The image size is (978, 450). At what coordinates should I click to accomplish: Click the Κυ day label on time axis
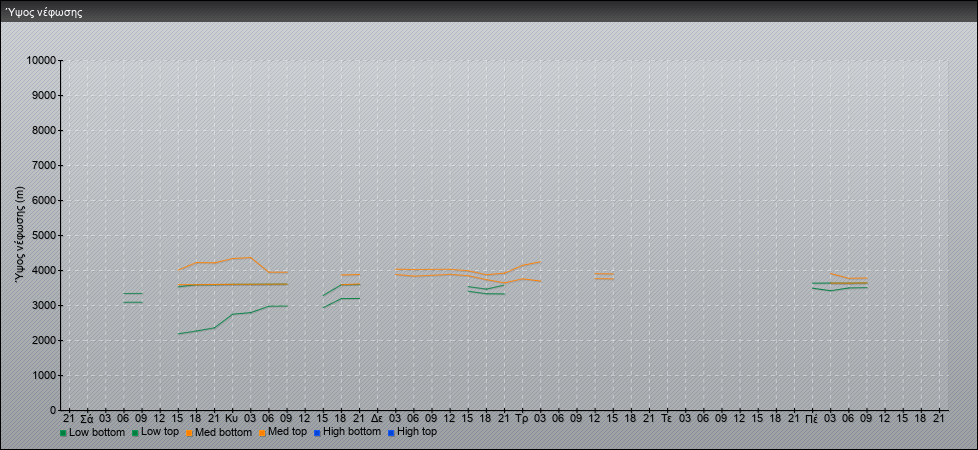pyautogui.click(x=231, y=419)
